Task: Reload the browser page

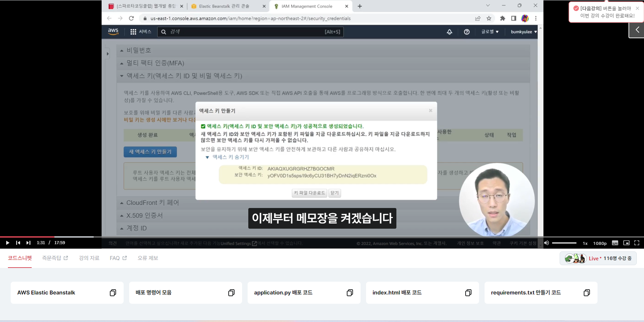Action: [131, 18]
